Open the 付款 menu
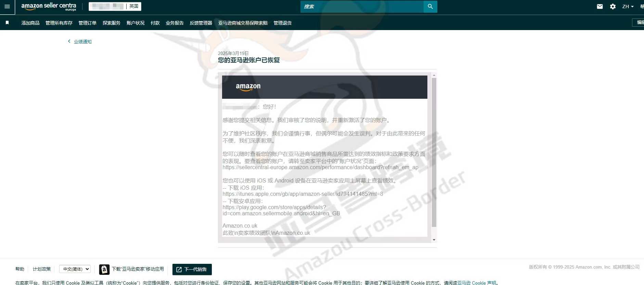 155,23
